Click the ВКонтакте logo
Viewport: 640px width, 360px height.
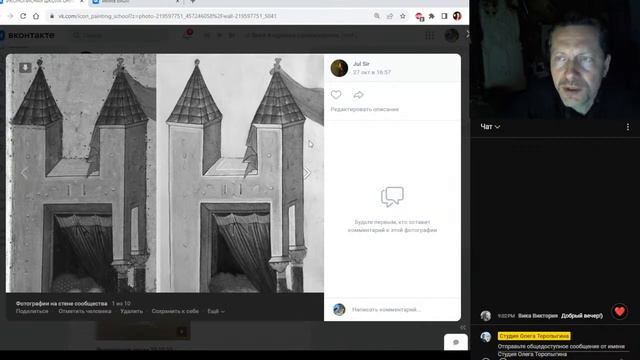[x=27, y=36]
